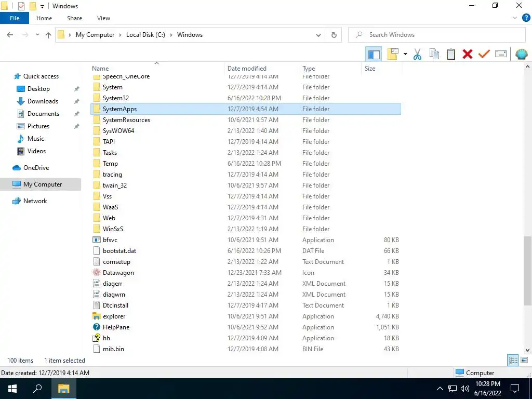
Task: Click the properties icon in the title bar
Action: 21,6
